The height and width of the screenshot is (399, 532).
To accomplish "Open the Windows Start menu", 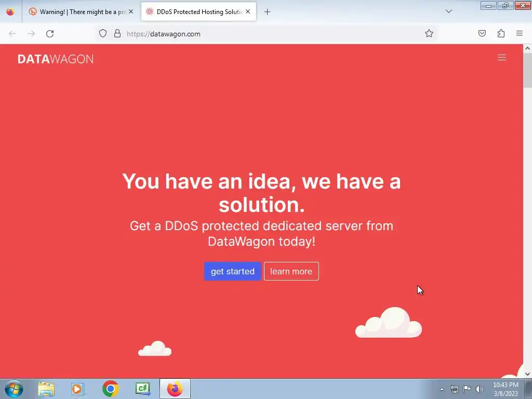I will click(14, 389).
